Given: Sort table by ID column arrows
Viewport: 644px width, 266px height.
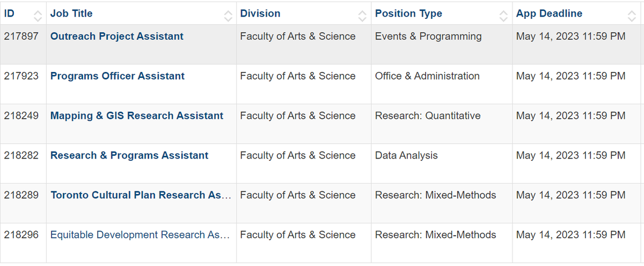Looking at the screenshot, I should (38, 16).
